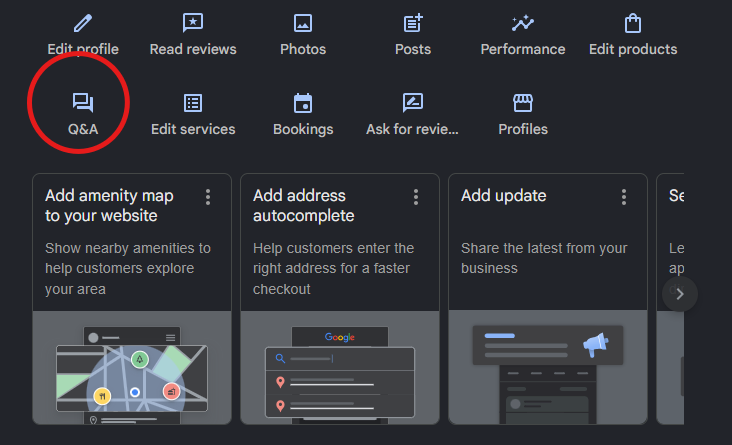The height and width of the screenshot is (445, 732).
Task: Open options menu for Add update card
Action: (x=624, y=197)
